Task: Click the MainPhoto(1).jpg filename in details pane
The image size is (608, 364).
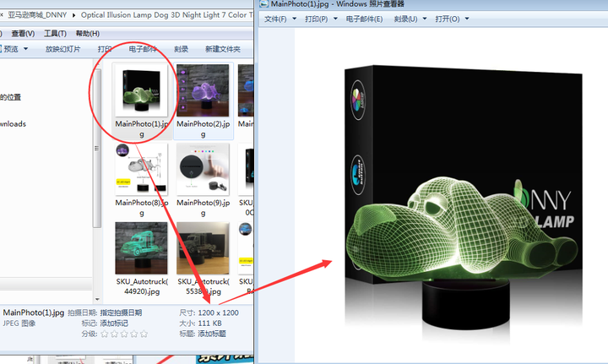Action: click(34, 312)
